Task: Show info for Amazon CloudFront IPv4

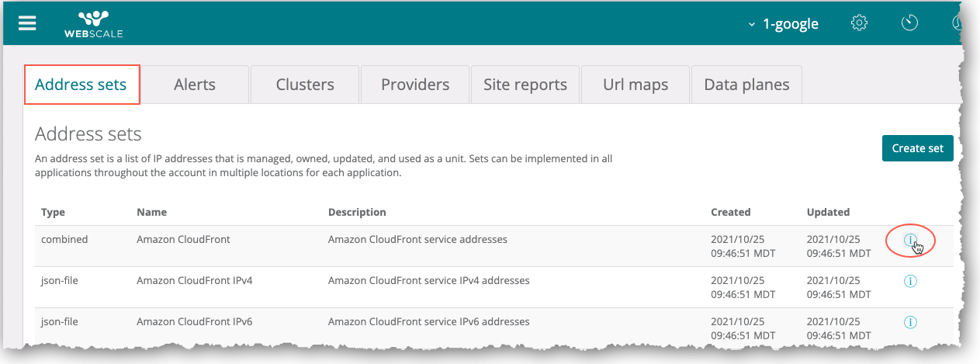Action: click(x=911, y=281)
